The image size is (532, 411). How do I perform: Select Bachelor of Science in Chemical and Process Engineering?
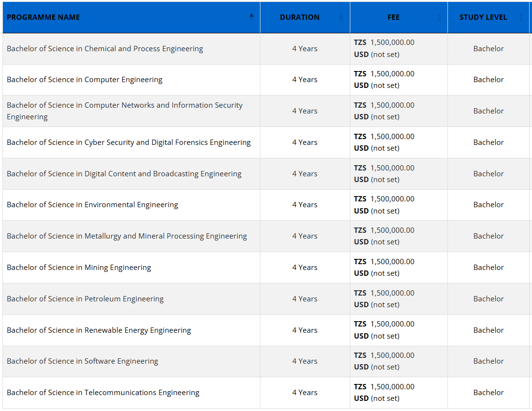[105, 48]
